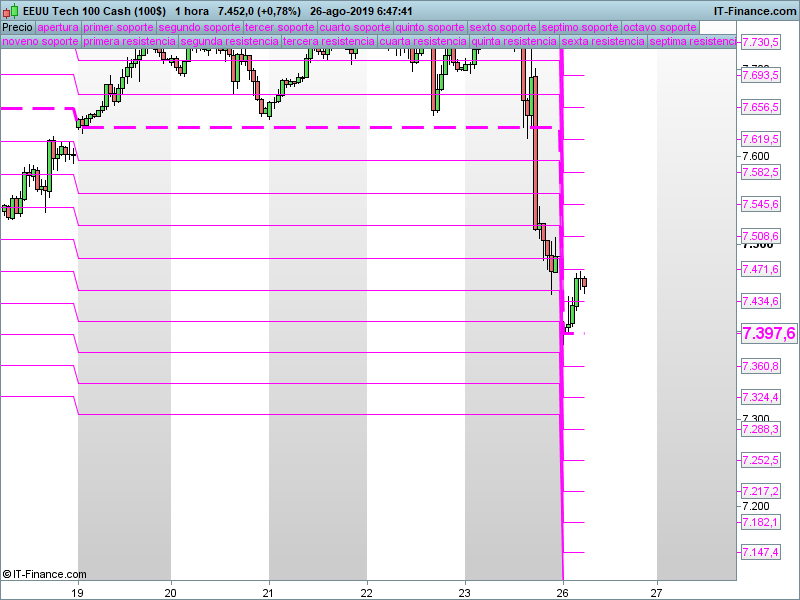Click the quinta resistencia label

coord(514,41)
